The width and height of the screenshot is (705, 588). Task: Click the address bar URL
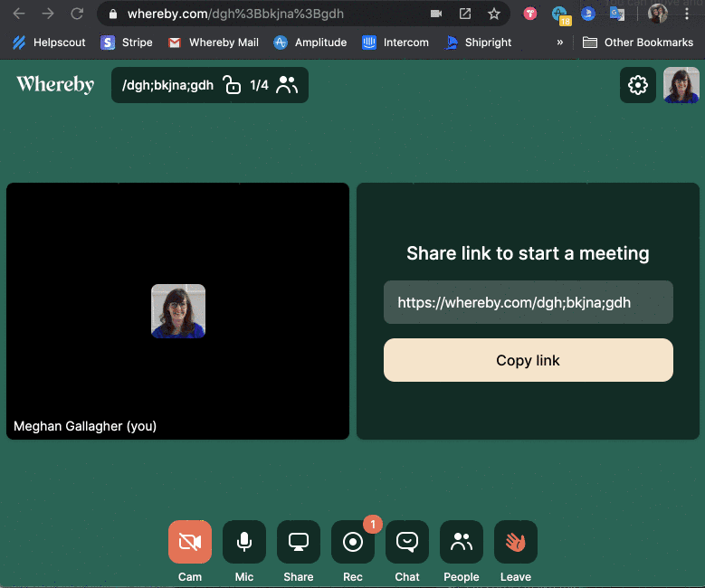click(x=235, y=14)
